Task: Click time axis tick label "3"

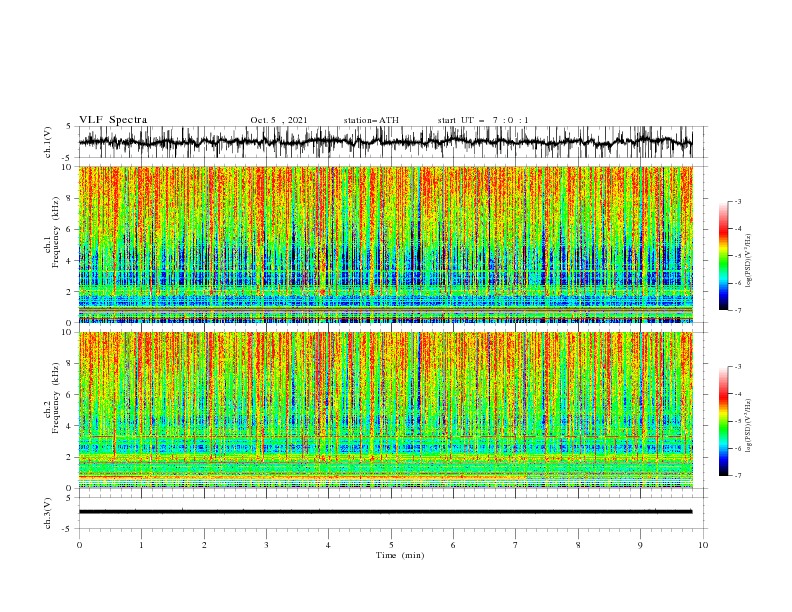Action: pyautogui.click(x=266, y=545)
